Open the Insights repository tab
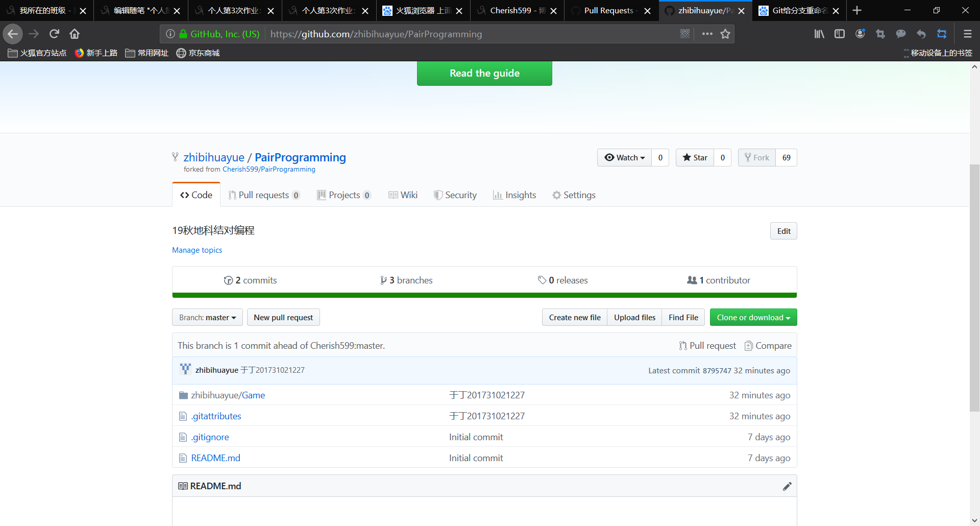This screenshot has height=526, width=980. click(514, 195)
